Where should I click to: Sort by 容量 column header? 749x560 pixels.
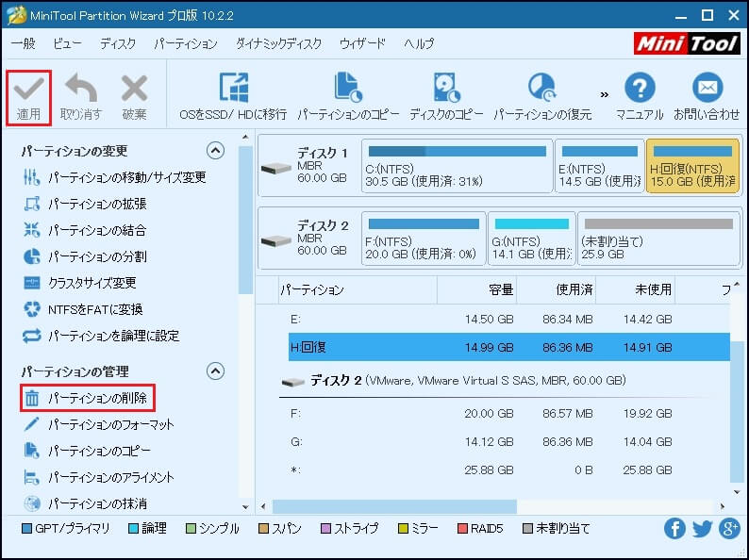476,289
